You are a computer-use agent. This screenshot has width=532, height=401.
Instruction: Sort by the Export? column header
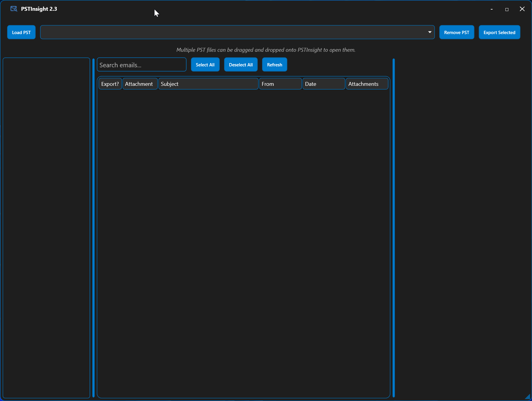click(110, 84)
